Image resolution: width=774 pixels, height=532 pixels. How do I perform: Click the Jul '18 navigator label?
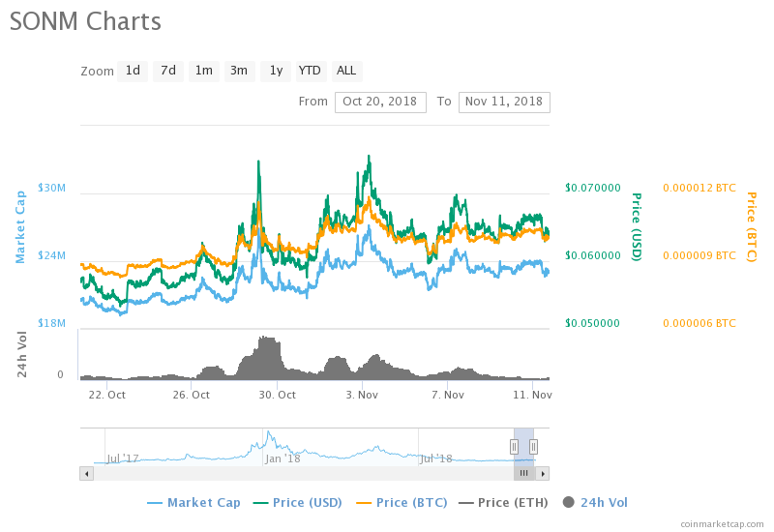(x=436, y=458)
